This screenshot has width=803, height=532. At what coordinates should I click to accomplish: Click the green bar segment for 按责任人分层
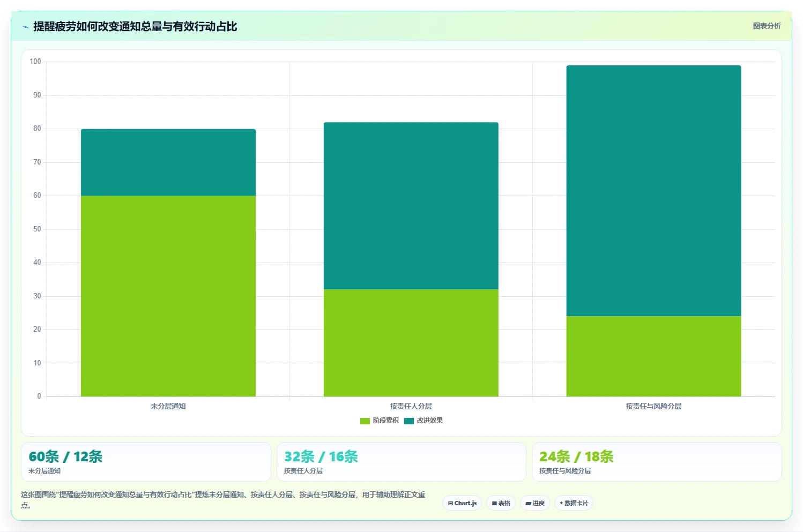(411, 343)
